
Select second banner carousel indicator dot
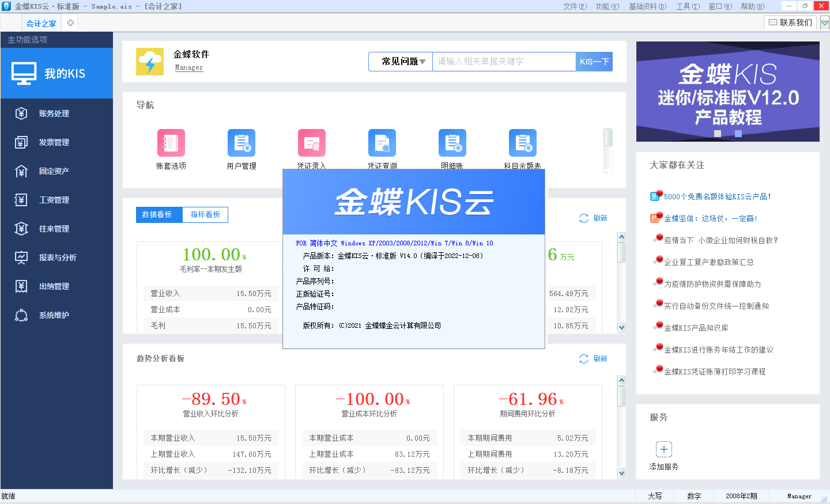pyautogui.click(x=738, y=134)
